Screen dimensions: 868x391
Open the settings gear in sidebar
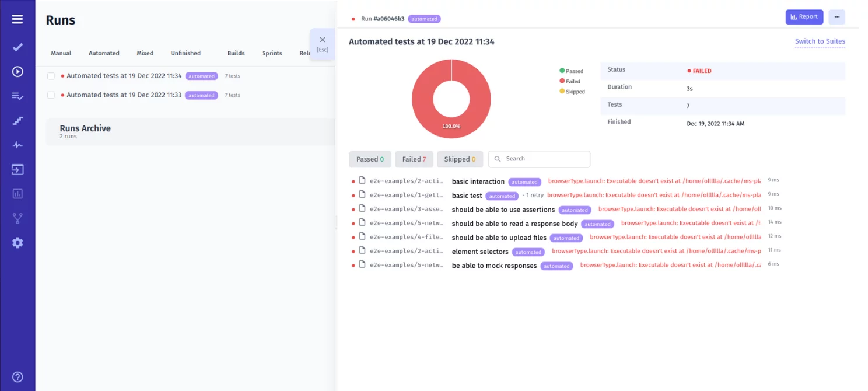17,243
